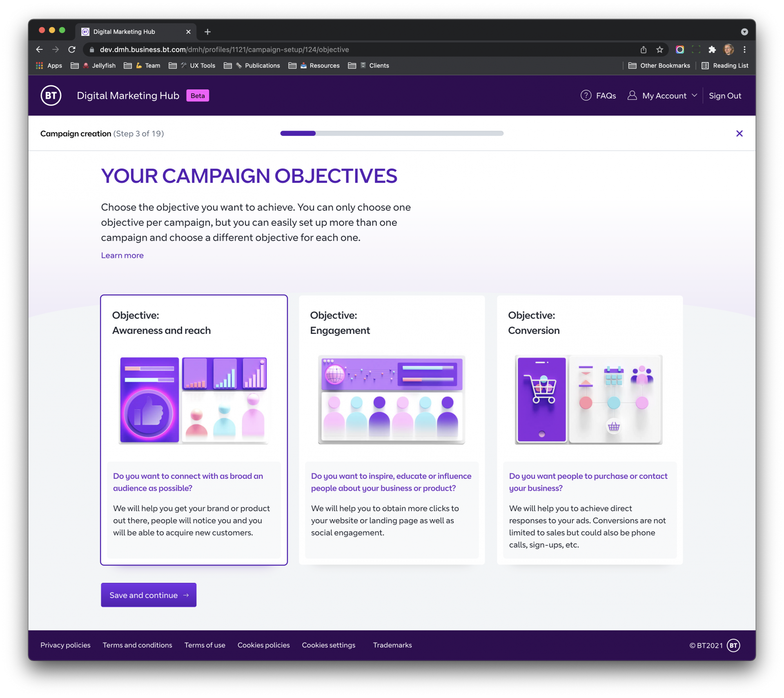Go back with browser back arrow
This screenshot has height=698, width=784.
pos(39,49)
